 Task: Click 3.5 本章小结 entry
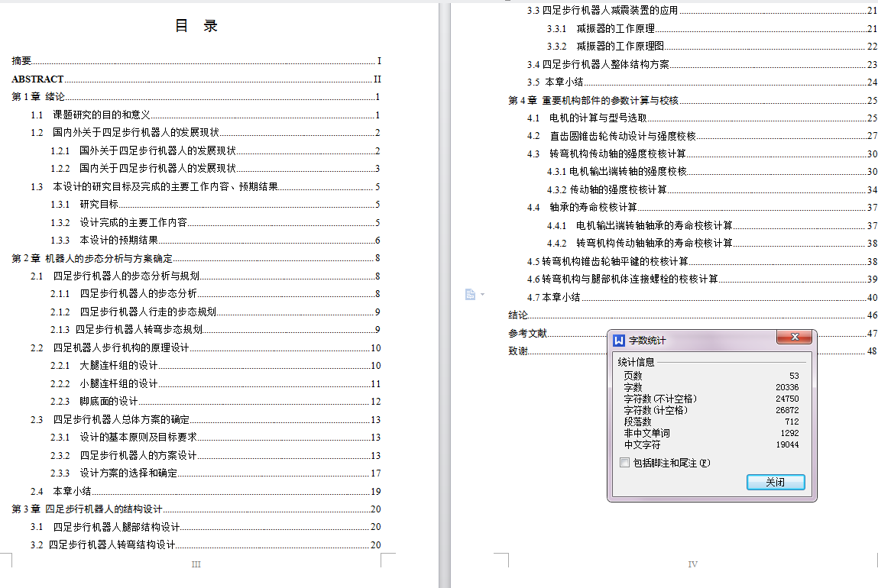702,82
